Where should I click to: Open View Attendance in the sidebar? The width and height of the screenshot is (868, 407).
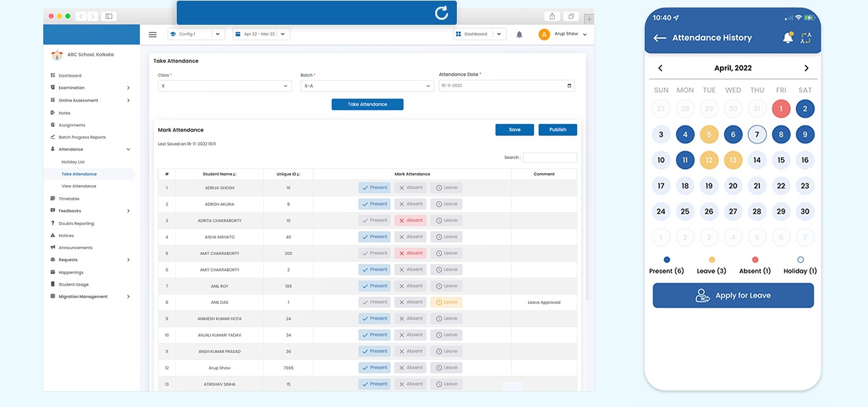pyautogui.click(x=79, y=186)
